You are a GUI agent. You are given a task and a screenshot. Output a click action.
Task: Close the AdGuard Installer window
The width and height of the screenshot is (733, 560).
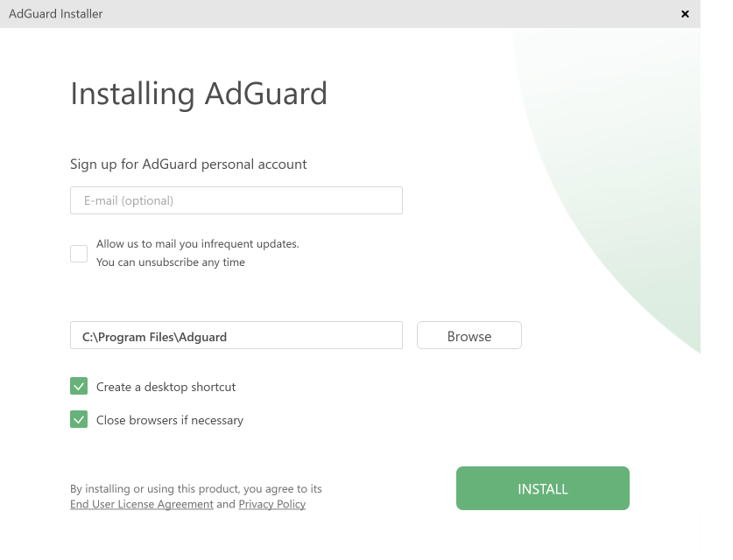point(685,14)
